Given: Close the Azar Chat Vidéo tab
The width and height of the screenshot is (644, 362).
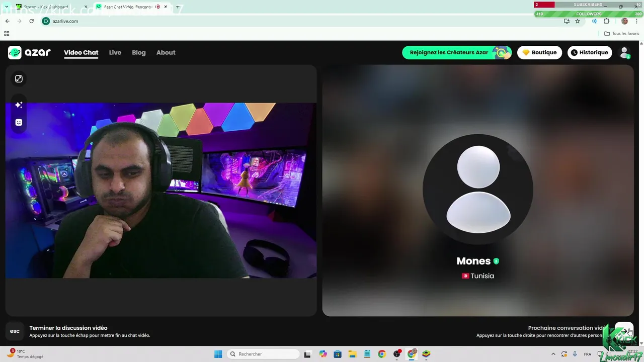Looking at the screenshot, I should point(166,7).
